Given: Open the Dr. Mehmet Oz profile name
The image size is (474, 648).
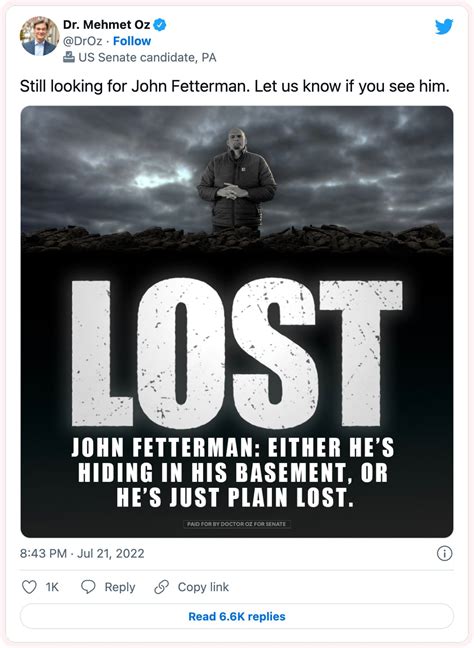Looking at the screenshot, I should tap(106, 25).
